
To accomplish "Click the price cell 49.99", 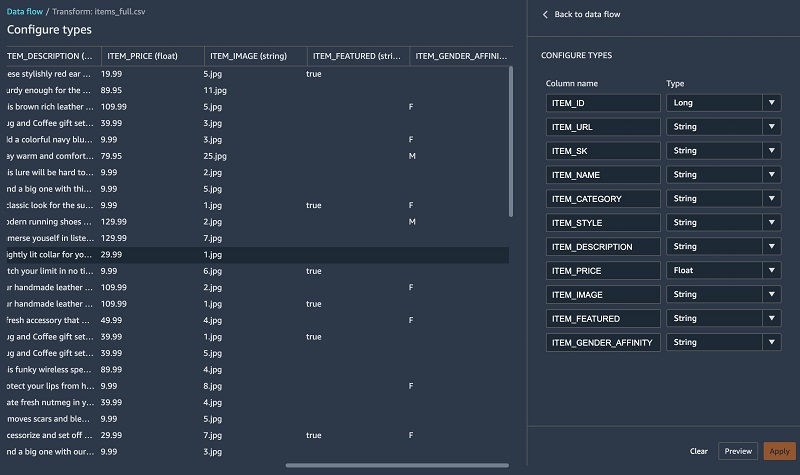I will tap(111, 320).
